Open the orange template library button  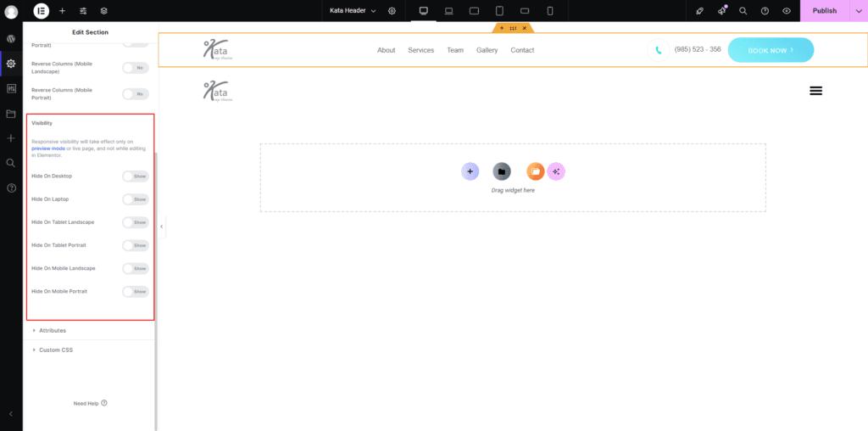536,171
